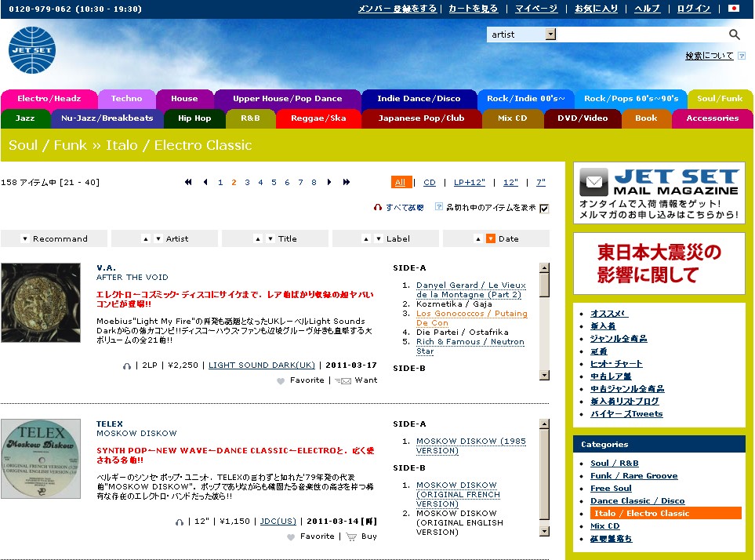Open House genre tab
Image resolution: width=755 pixels, height=560 pixels.
pos(184,99)
